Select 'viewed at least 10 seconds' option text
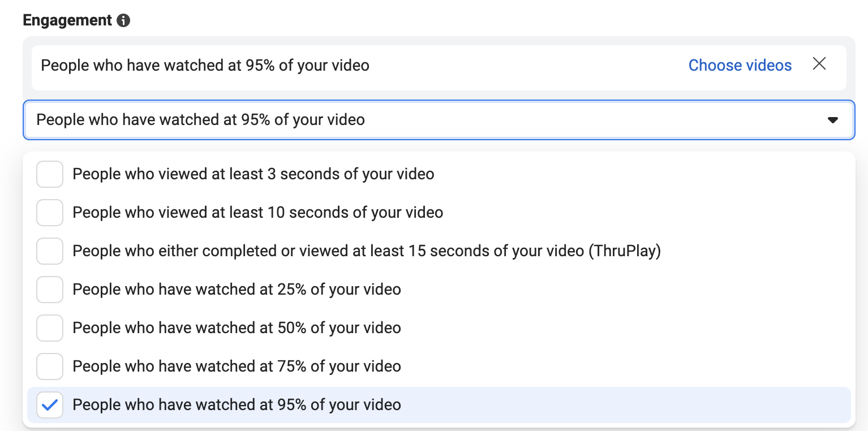This screenshot has height=431, width=868. pyautogui.click(x=257, y=213)
